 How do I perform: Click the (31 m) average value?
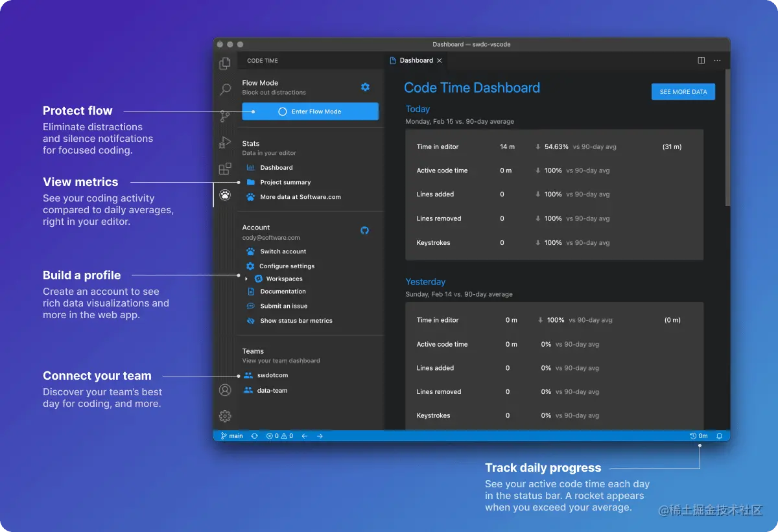point(672,147)
